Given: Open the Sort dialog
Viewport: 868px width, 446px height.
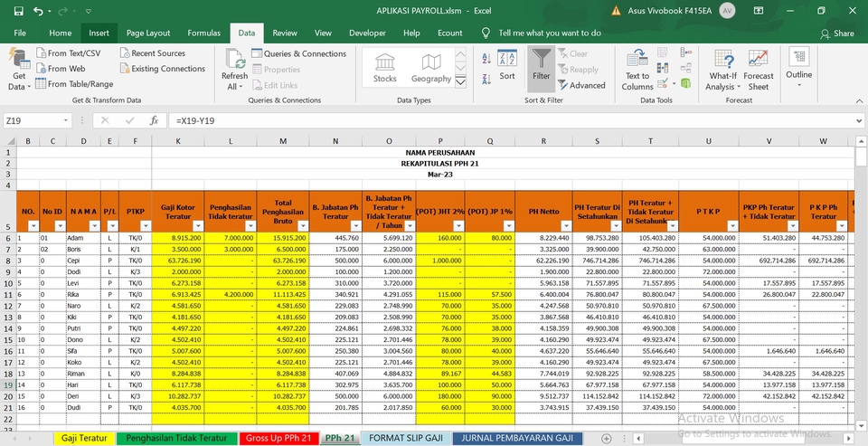Looking at the screenshot, I should pyautogui.click(x=507, y=65).
